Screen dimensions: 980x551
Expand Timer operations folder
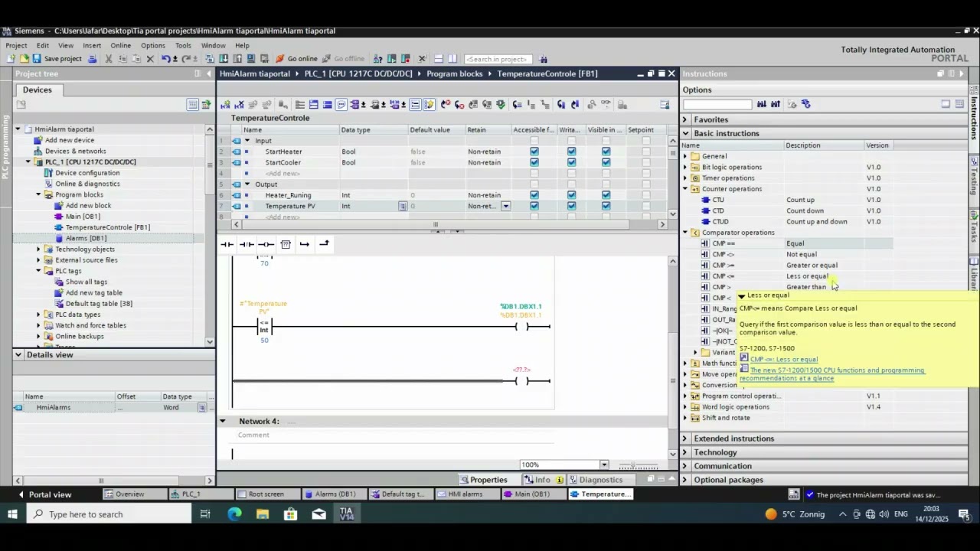pyautogui.click(x=685, y=178)
